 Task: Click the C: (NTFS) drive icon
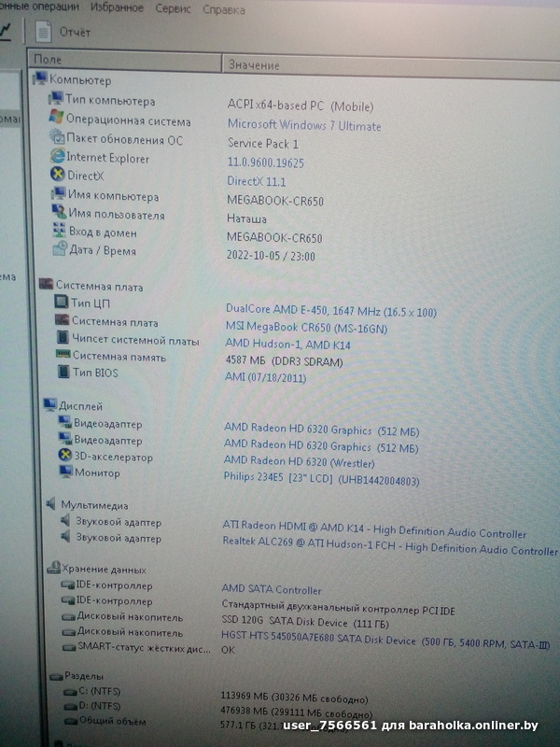(x=71, y=692)
